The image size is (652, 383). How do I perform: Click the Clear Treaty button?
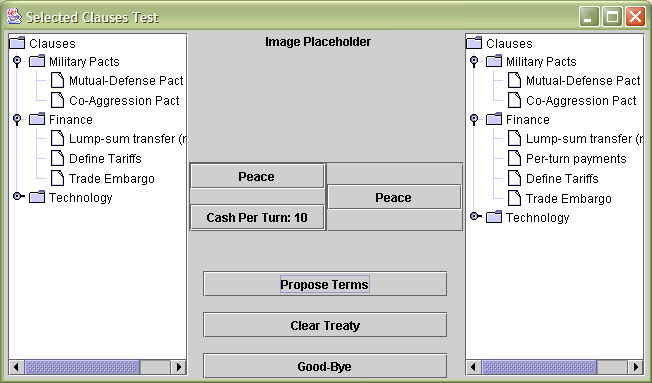[x=325, y=325]
